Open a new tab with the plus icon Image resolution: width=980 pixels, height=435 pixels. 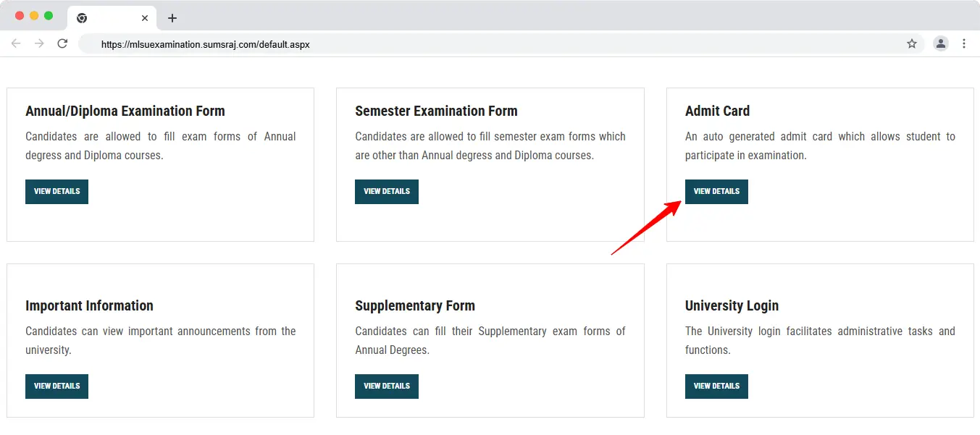tap(172, 18)
